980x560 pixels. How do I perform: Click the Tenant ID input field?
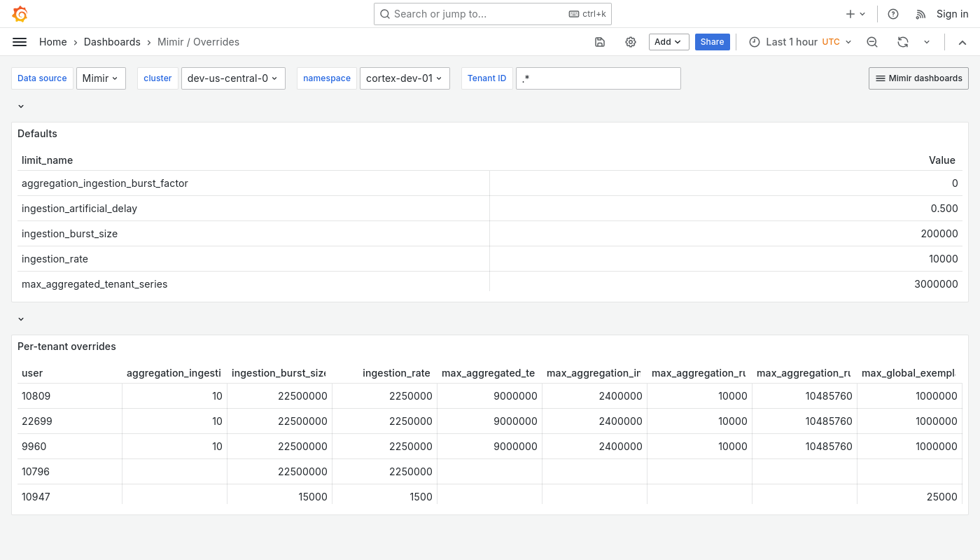[598, 78]
